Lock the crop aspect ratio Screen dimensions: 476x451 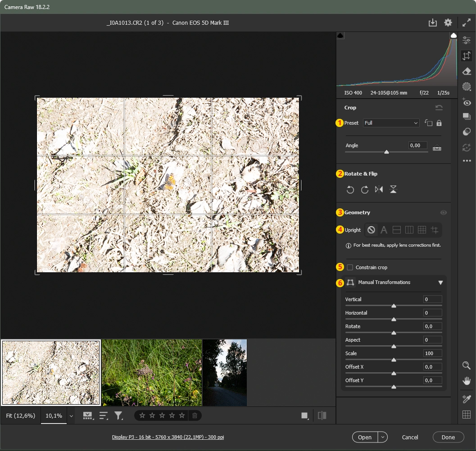point(439,122)
